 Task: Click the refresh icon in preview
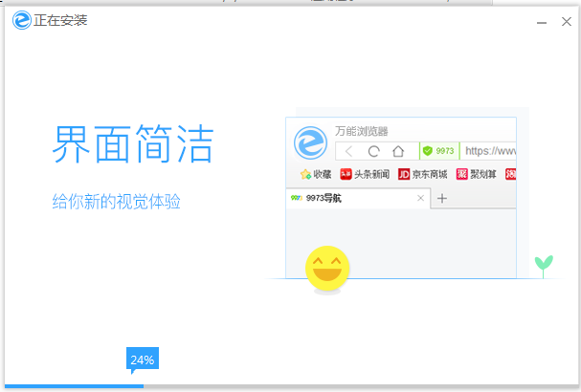pyautogui.click(x=373, y=151)
